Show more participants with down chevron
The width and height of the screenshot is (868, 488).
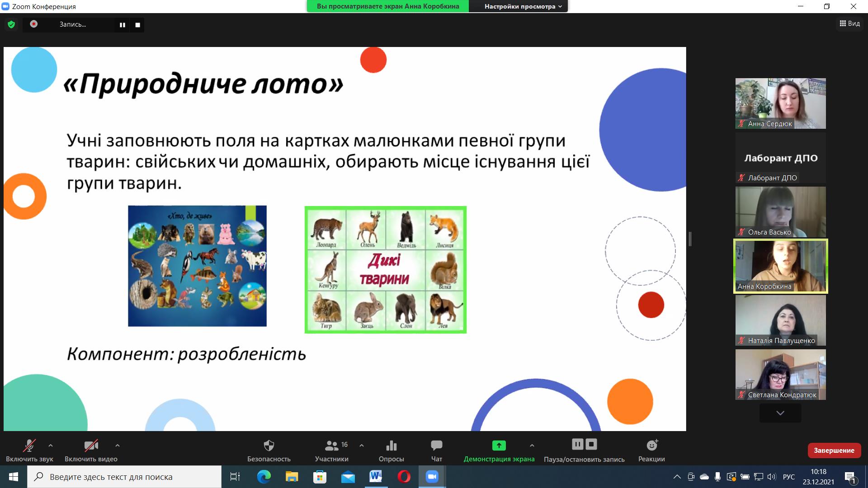click(x=780, y=413)
